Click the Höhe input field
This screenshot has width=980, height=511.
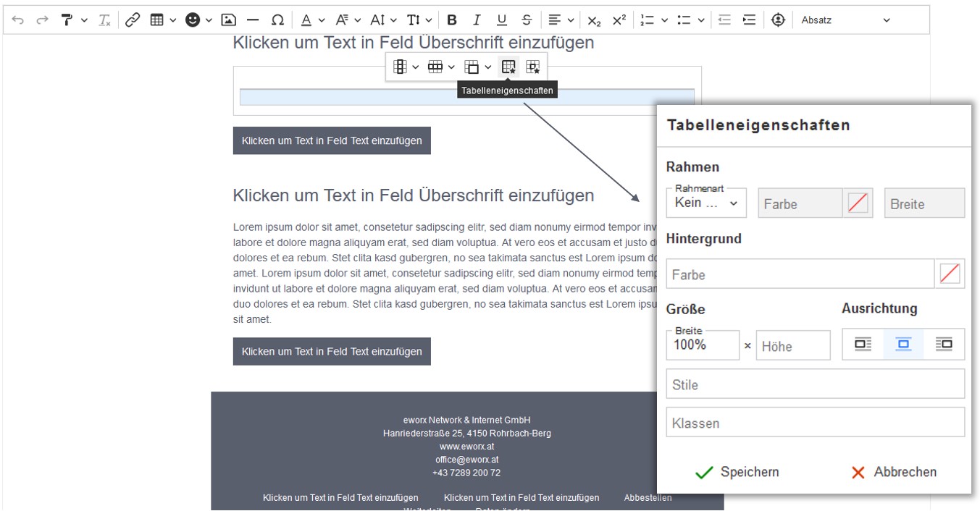coord(793,345)
